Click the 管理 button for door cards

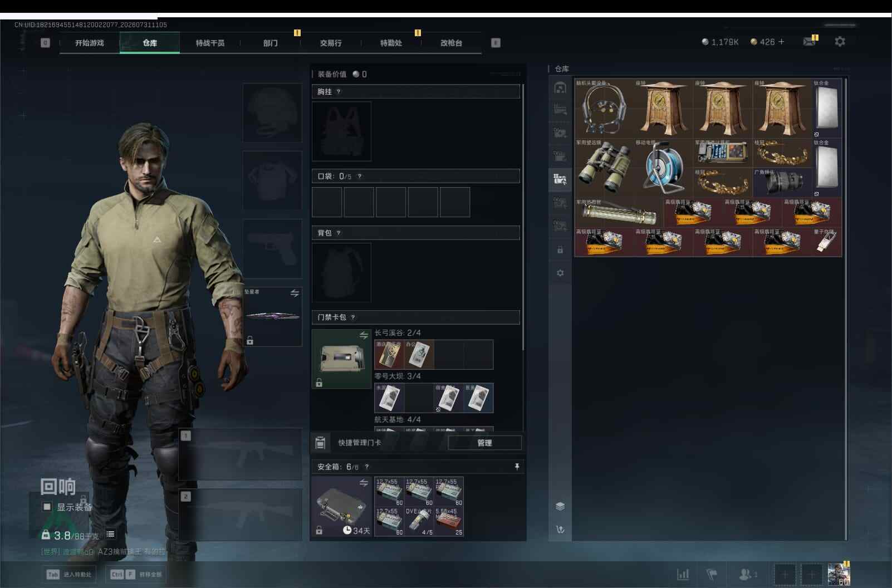(484, 443)
